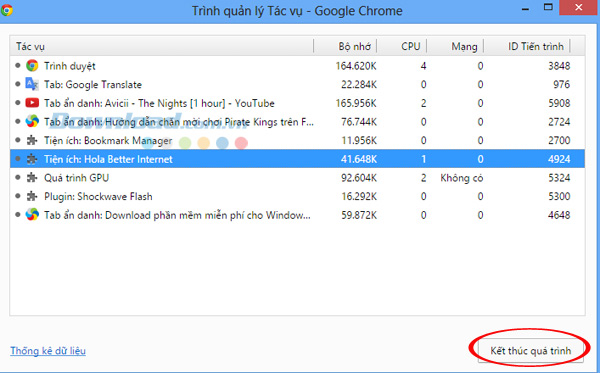This screenshot has width=600, height=373.
Task: Click process ID 5324
Action: [x=559, y=178]
